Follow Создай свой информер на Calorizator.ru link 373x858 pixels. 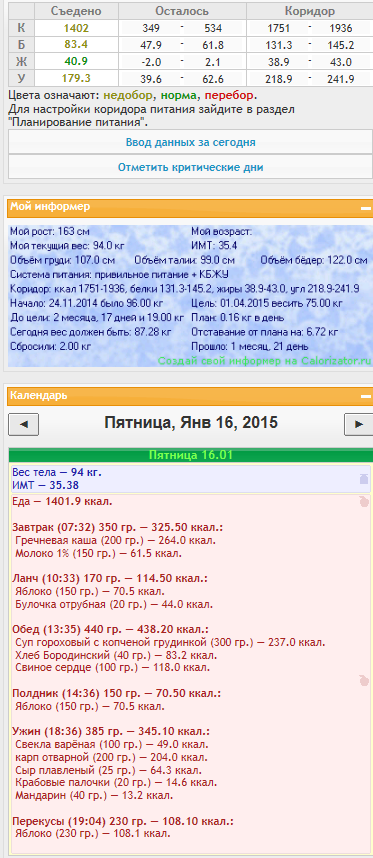tap(265, 361)
